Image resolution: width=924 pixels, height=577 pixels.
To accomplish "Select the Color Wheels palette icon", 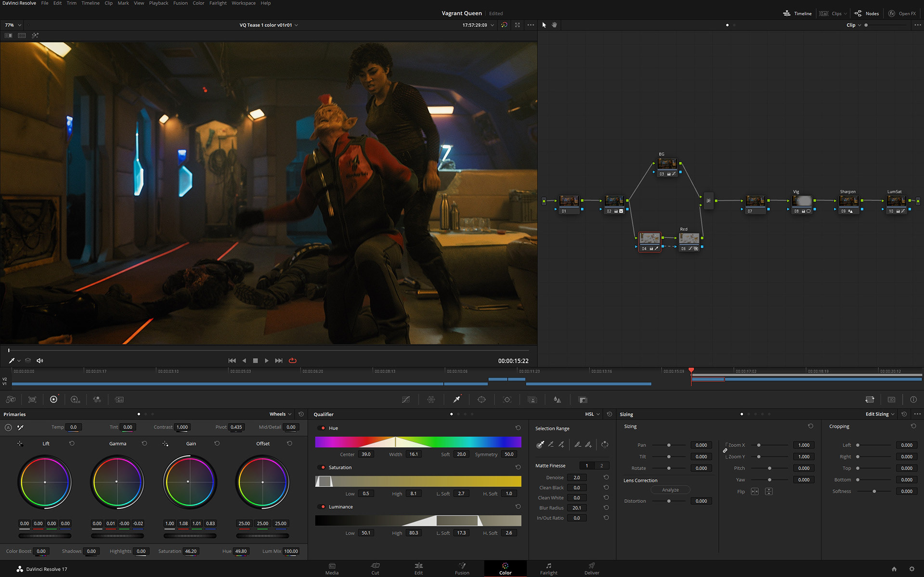I will coord(53,399).
